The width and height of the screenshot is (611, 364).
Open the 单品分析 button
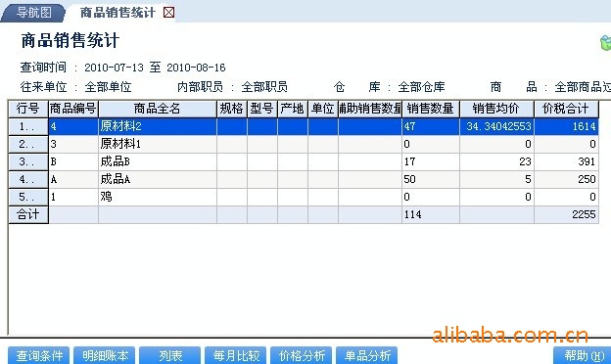click(x=367, y=355)
